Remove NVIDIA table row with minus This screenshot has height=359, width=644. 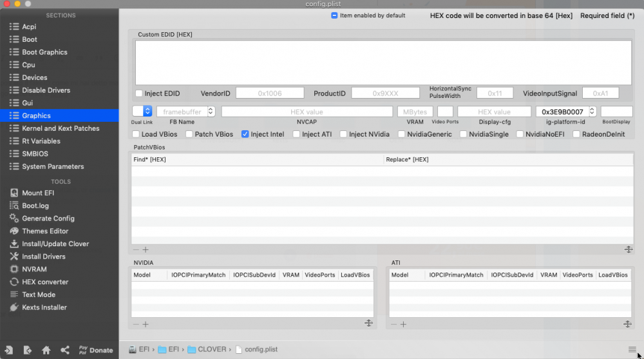[x=136, y=324]
